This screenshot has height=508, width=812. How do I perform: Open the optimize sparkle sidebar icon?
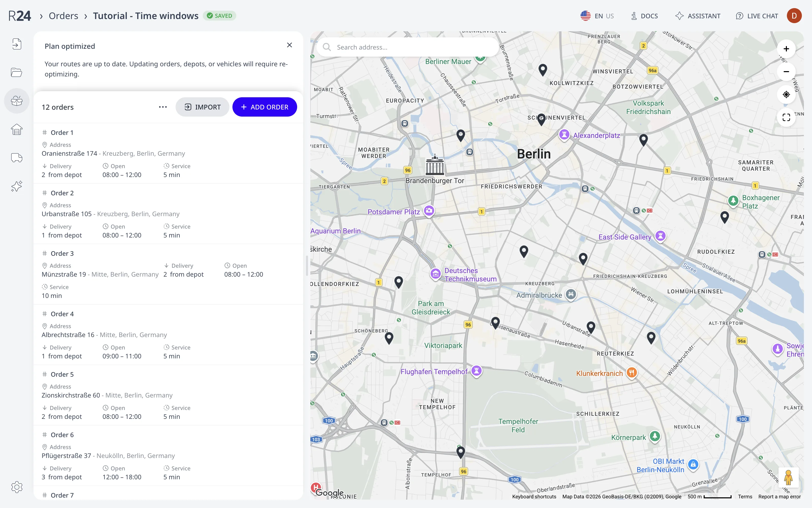(16, 186)
